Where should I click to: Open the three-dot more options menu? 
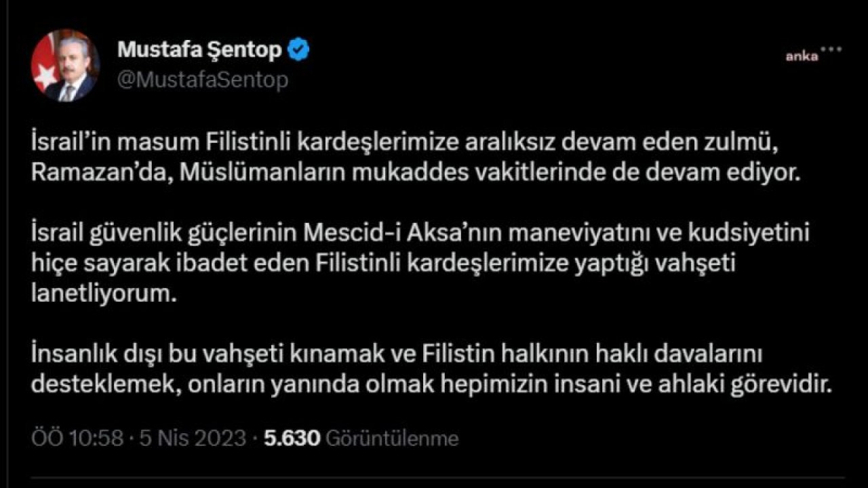pyautogui.click(x=831, y=49)
